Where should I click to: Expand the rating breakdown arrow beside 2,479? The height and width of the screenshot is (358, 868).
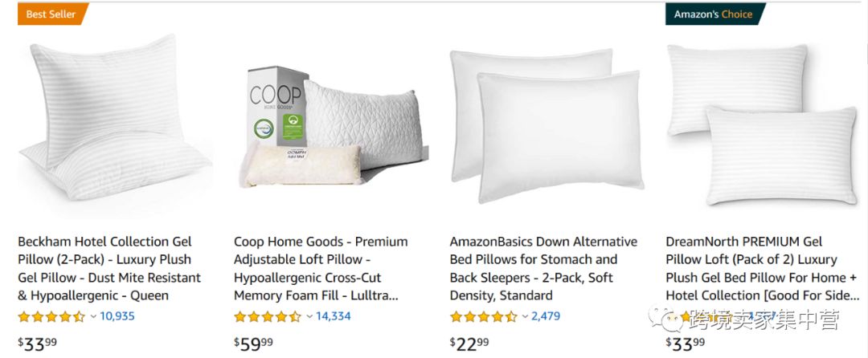pos(525,316)
